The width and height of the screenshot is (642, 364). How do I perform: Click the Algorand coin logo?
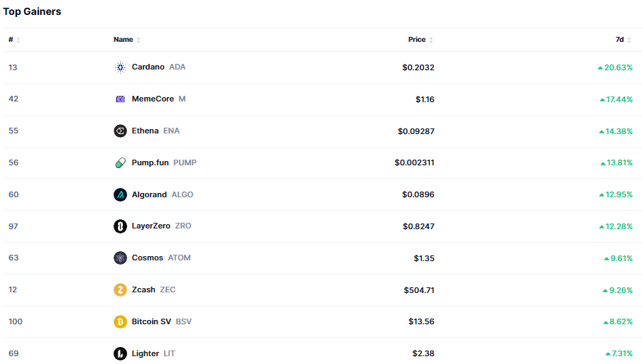[120, 194]
